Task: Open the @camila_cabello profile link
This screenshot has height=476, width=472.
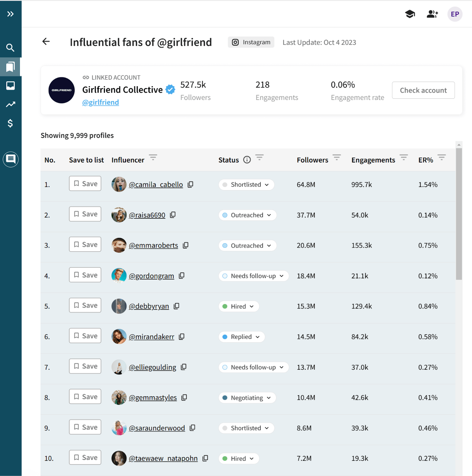Action: tap(156, 184)
